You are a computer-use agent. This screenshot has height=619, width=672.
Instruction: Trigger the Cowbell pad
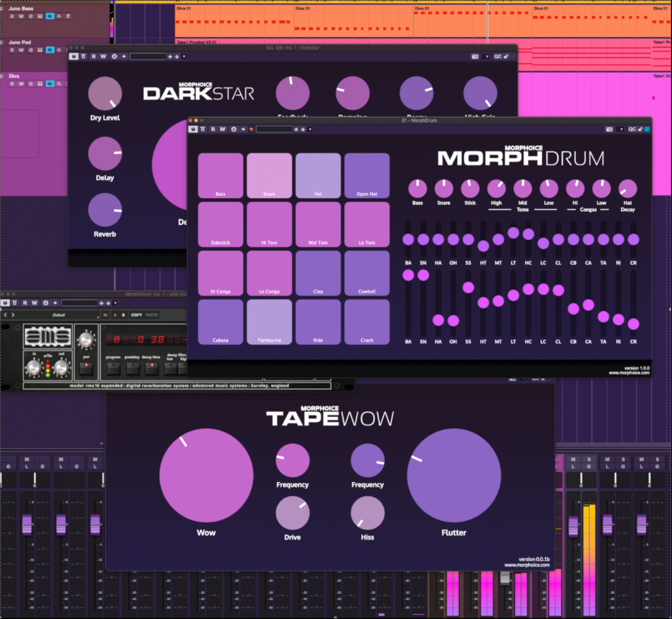tap(367, 273)
